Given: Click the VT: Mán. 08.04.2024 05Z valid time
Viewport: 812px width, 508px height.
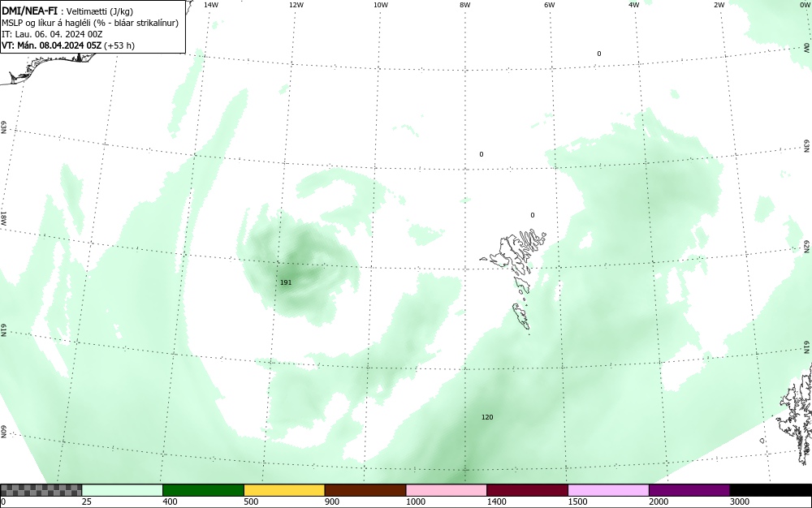Looking at the screenshot, I should (x=52, y=45).
